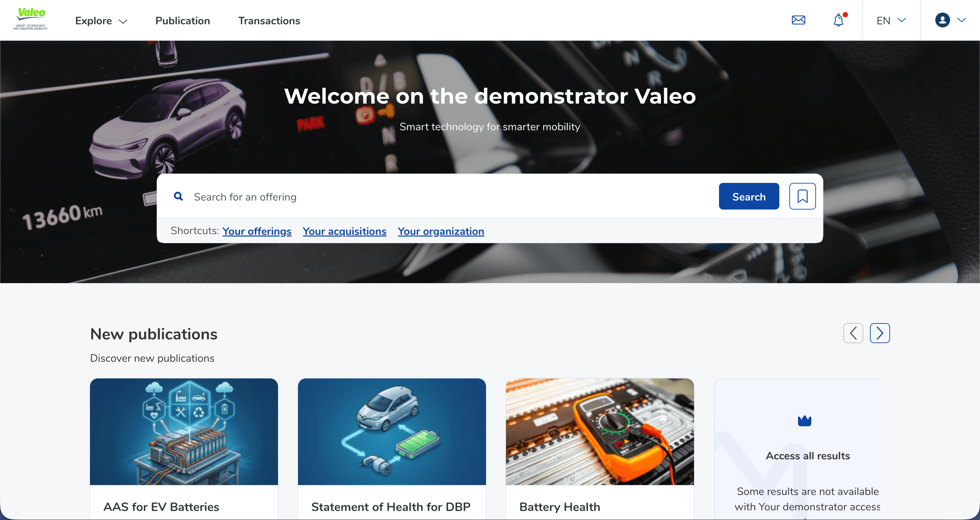Click the magnifying glass in the search bar
This screenshot has width=980, height=520.
178,196
